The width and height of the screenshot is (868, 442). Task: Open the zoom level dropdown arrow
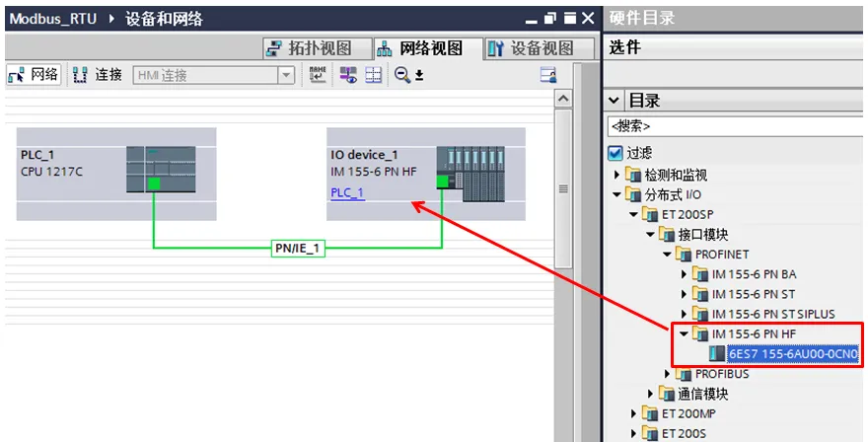[419, 75]
